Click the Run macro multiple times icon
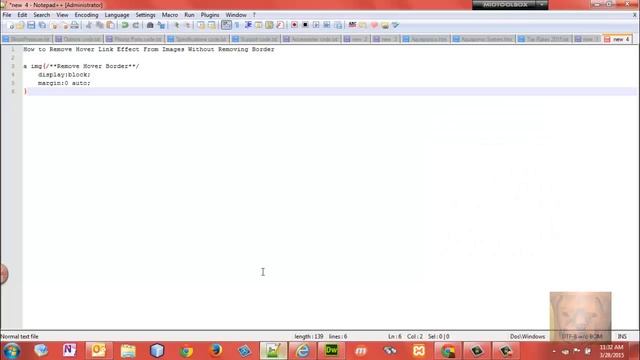640x360 pixels. [327, 25]
